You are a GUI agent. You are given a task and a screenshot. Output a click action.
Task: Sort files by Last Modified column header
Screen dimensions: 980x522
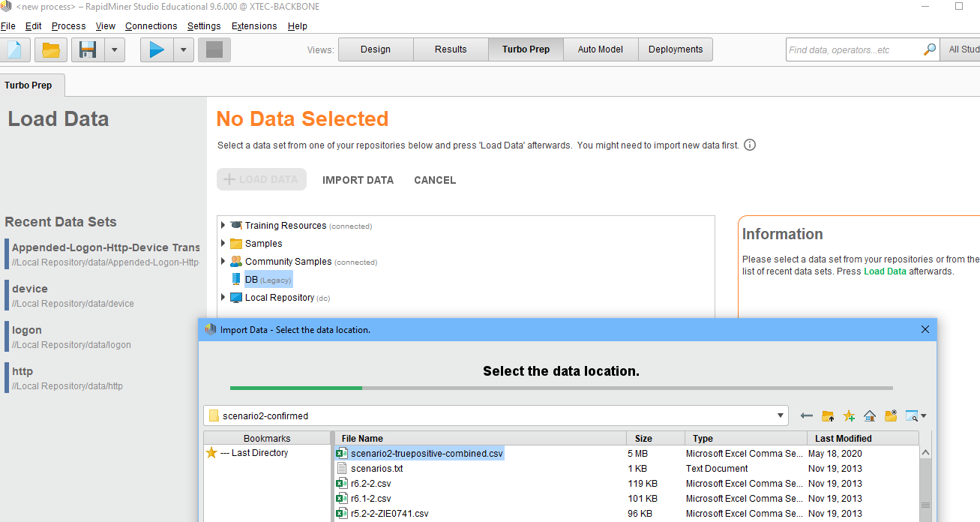click(x=863, y=438)
